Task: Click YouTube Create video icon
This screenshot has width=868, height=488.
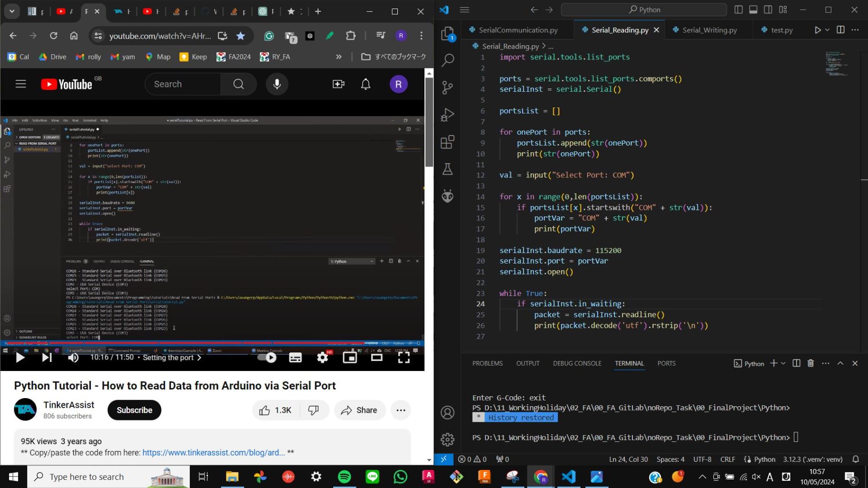Action: (x=338, y=84)
